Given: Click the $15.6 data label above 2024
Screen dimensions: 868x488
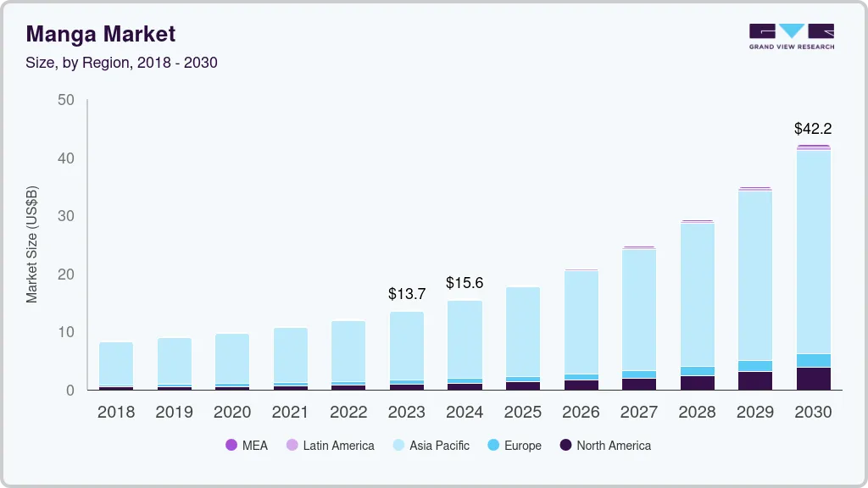Looking at the screenshot, I should coord(465,283).
